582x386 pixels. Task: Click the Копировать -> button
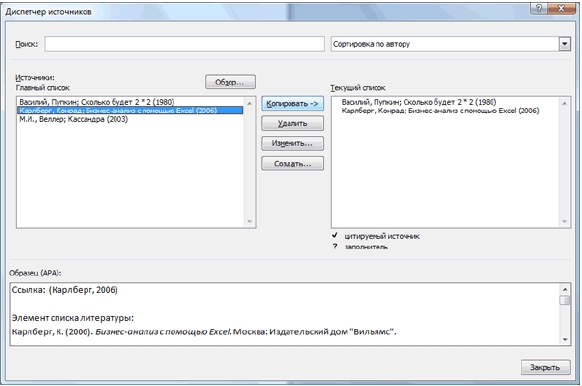click(292, 104)
